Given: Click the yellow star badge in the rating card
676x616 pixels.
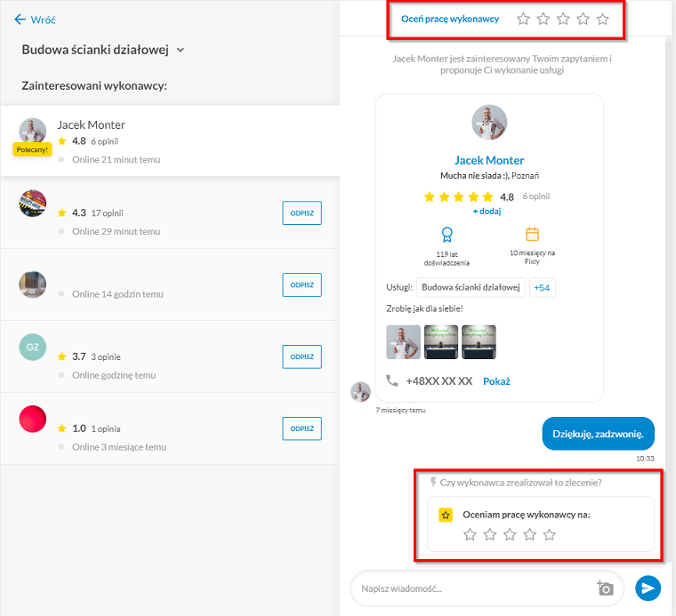Looking at the screenshot, I should point(446,515).
